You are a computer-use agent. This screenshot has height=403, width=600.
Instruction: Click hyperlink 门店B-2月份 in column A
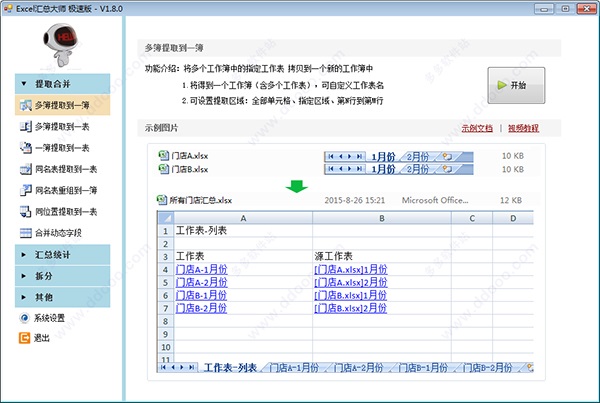201,308
